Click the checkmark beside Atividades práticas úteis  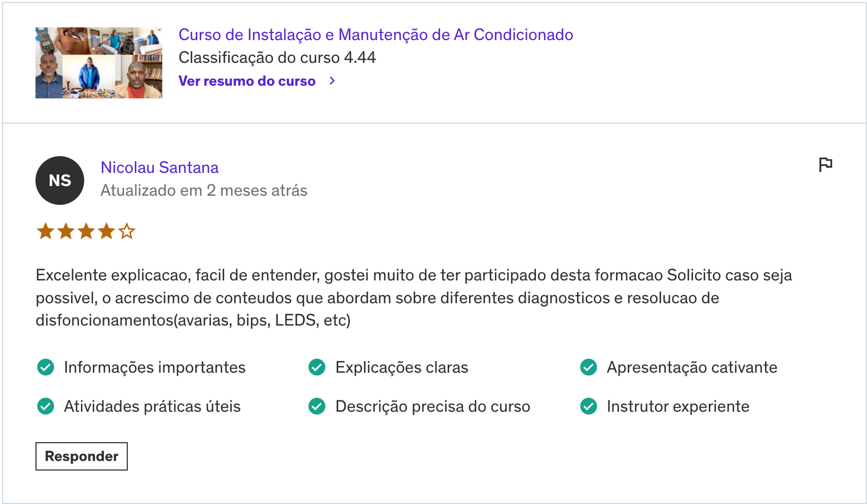[46, 406]
